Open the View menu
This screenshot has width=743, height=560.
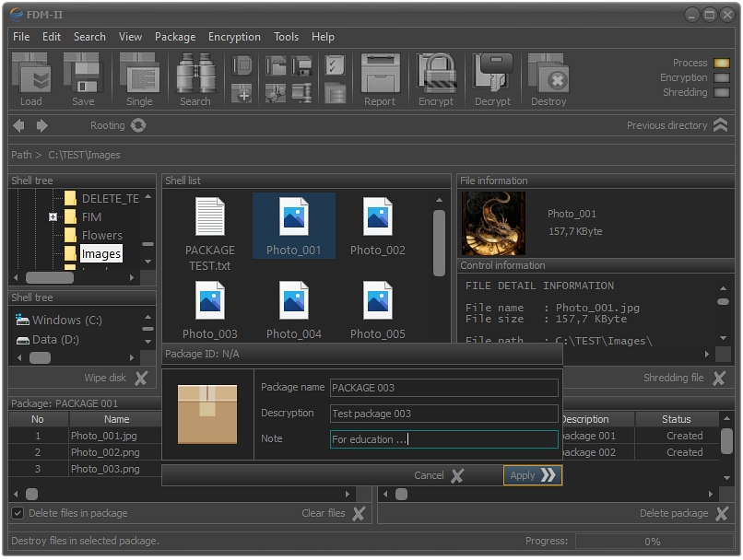tap(130, 37)
